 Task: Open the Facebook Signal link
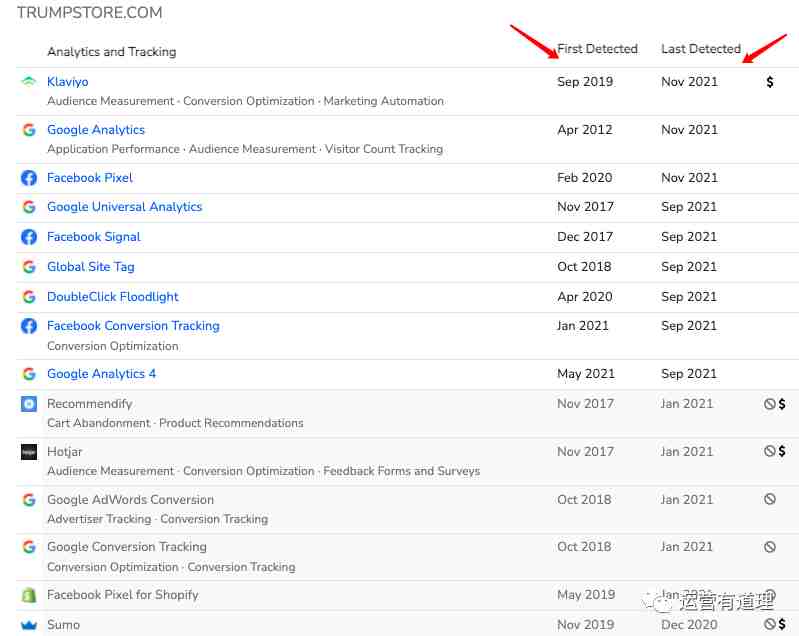click(94, 236)
